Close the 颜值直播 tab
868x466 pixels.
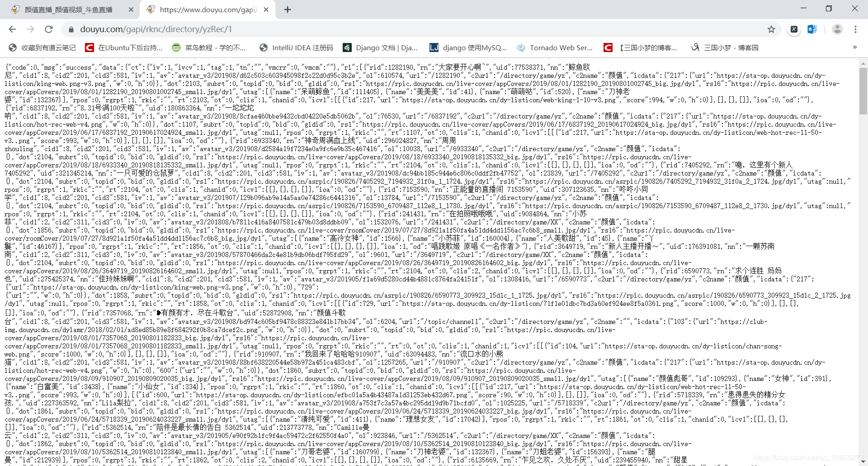(x=131, y=10)
